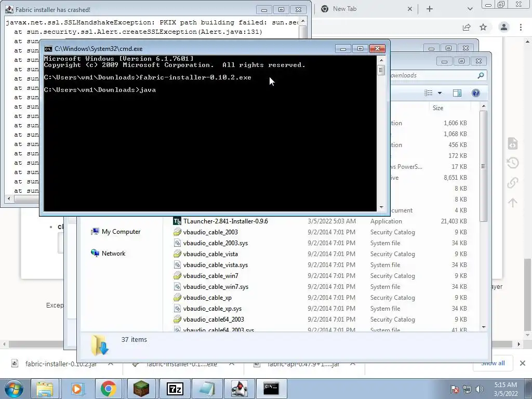
Task: Click the Fabric installer crash window Java icon
Action: coord(9,9)
